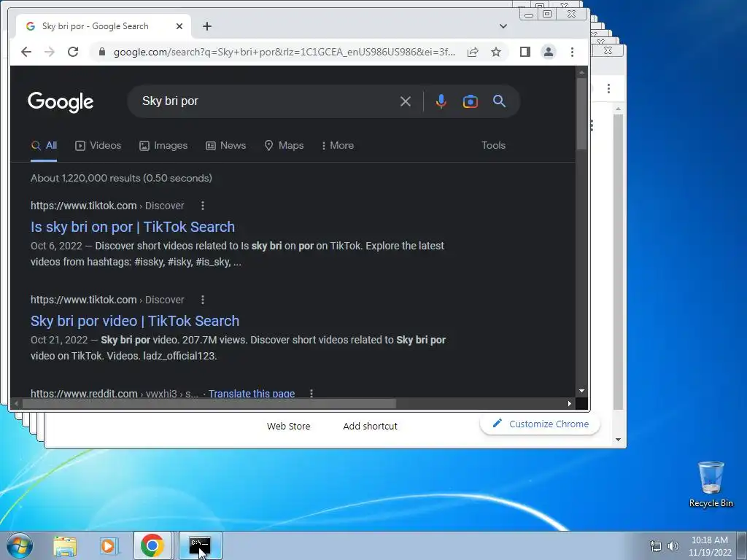Select the All results tab
The width and height of the screenshot is (747, 560).
point(44,145)
